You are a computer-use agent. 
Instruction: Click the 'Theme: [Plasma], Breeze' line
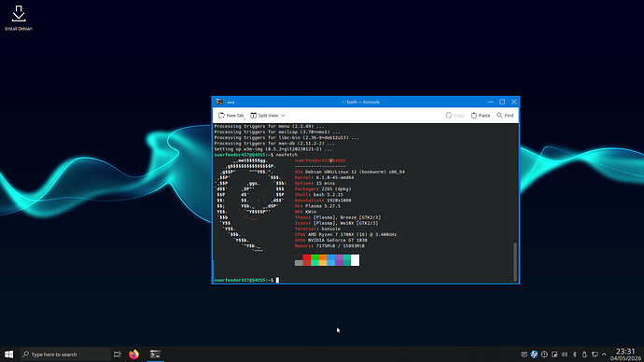[x=338, y=218]
